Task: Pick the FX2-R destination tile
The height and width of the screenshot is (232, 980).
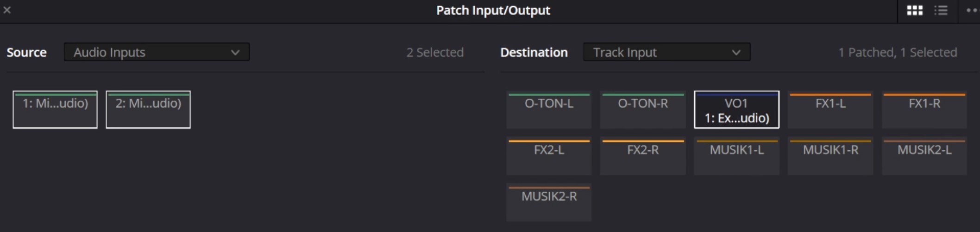Action: pyautogui.click(x=643, y=156)
